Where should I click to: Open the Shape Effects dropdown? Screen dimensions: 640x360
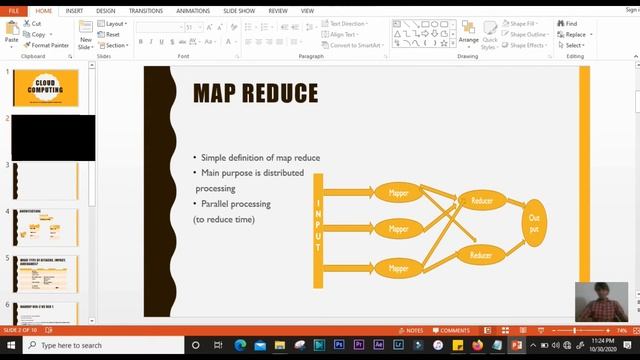[524, 45]
